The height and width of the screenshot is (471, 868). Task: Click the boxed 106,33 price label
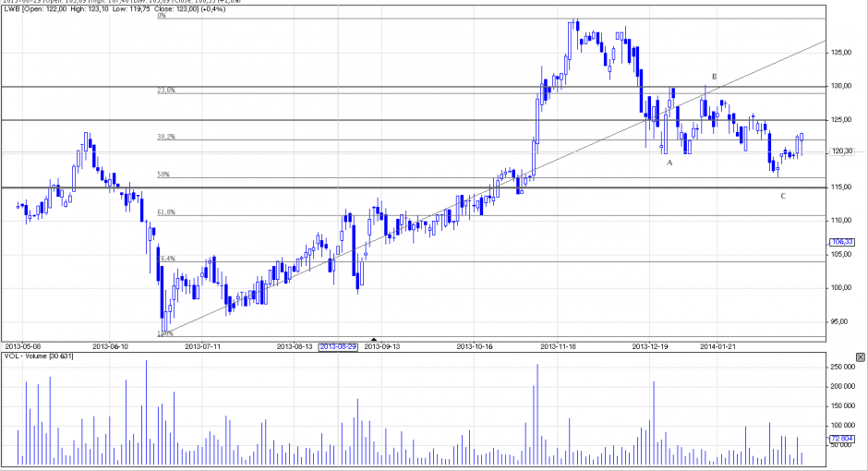tap(840, 242)
